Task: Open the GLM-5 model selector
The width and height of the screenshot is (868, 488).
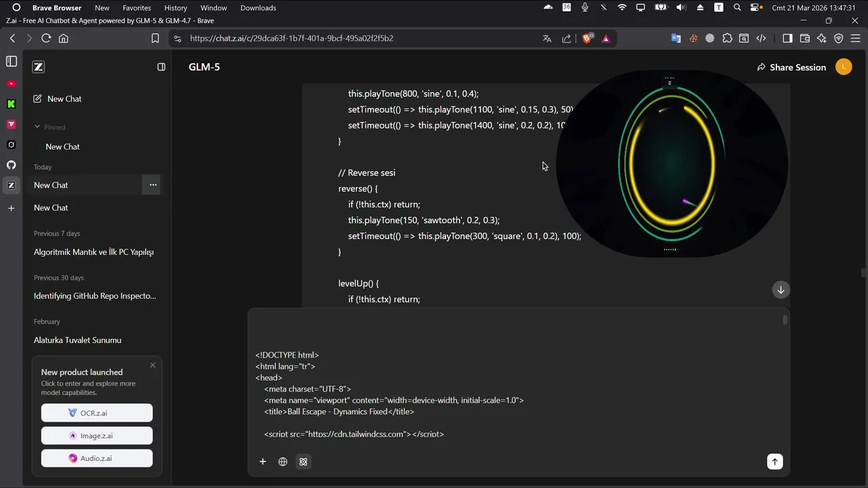Action: [x=204, y=67]
